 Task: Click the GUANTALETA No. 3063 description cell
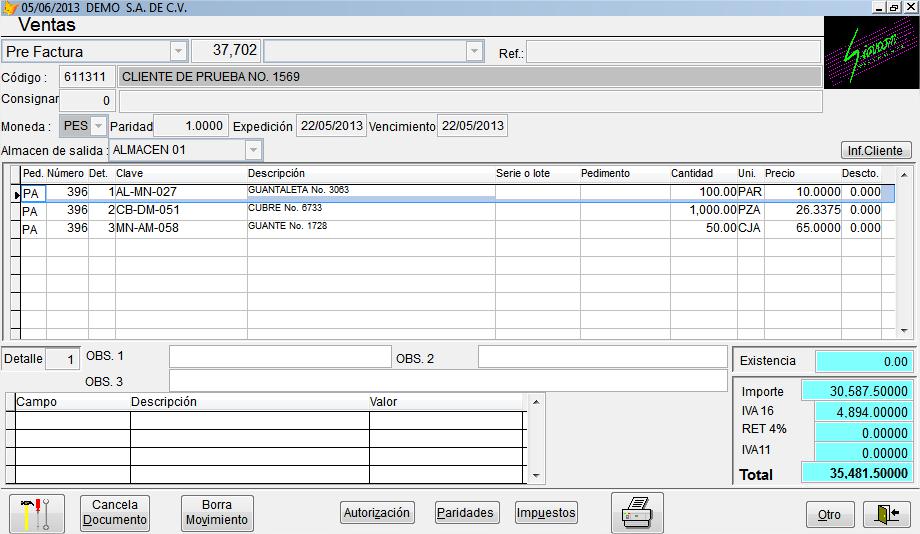tap(371, 191)
